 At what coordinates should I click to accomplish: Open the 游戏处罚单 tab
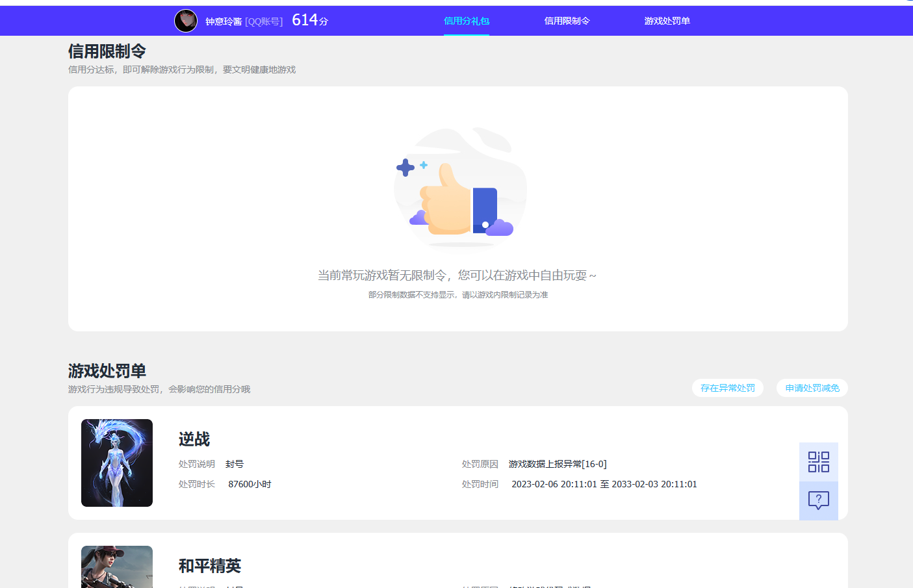(666, 20)
